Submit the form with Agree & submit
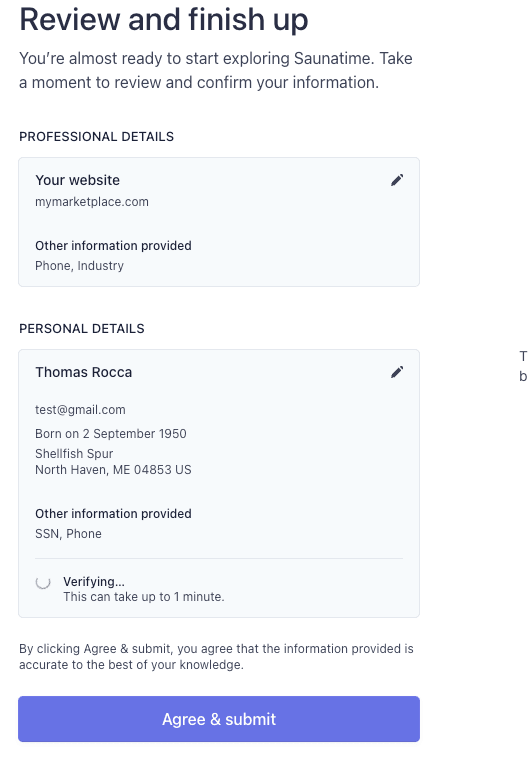This screenshot has width=528, height=766. 219,719
